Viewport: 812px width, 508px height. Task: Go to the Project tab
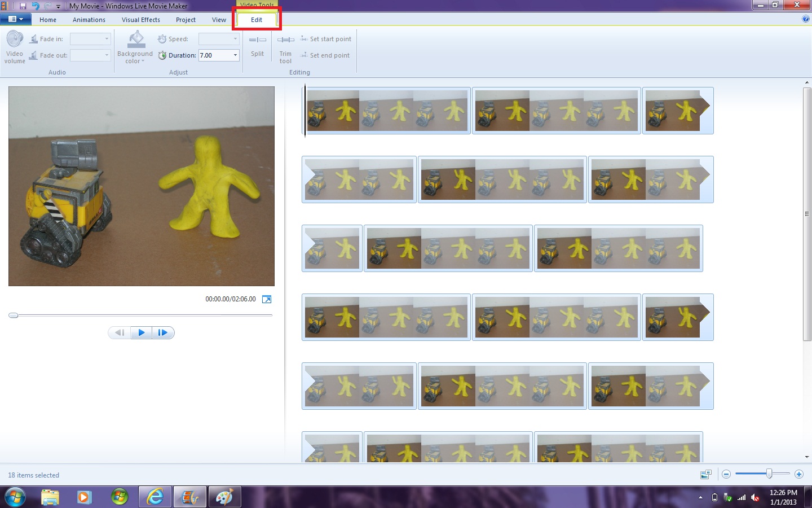pos(186,20)
